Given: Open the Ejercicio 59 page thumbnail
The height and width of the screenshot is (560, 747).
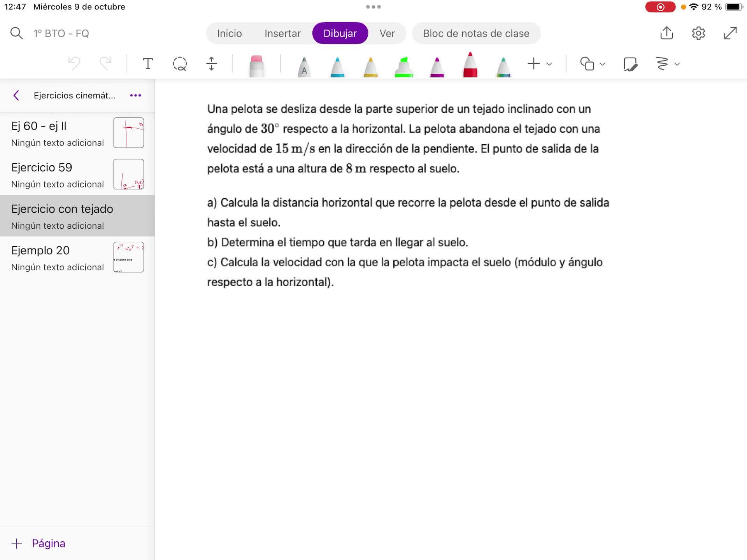Looking at the screenshot, I should pos(128,174).
